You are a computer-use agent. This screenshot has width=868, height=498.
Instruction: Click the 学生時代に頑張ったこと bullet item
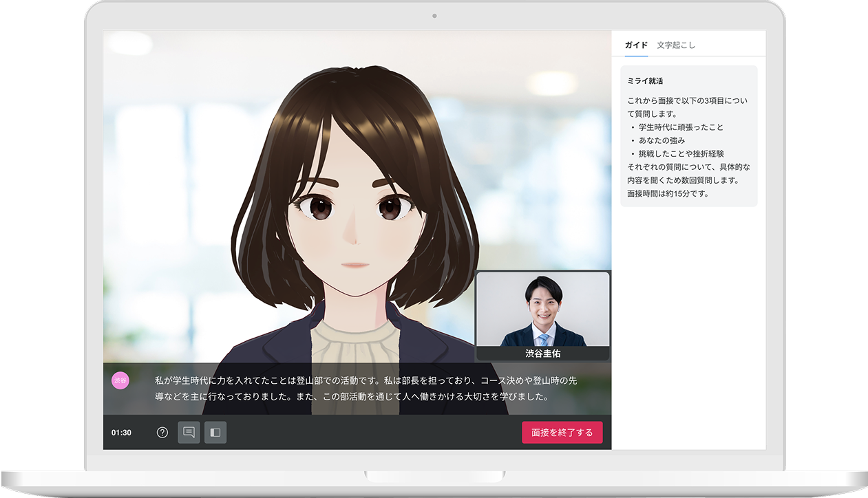(x=681, y=127)
